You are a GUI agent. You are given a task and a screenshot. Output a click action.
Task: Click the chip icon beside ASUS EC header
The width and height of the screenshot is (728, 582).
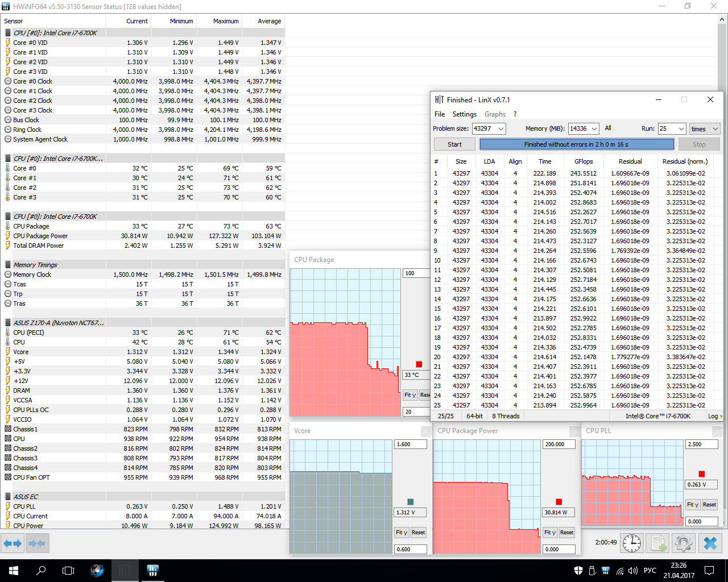[8, 497]
